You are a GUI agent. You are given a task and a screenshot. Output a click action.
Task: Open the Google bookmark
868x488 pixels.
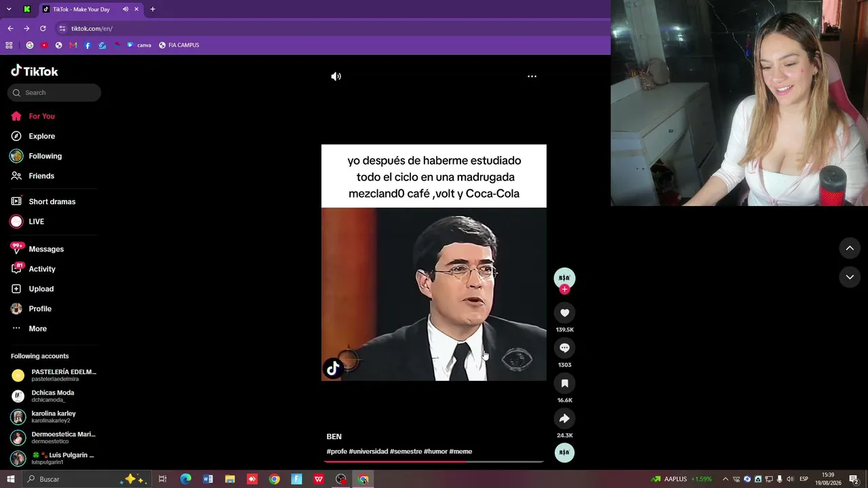pos(30,45)
